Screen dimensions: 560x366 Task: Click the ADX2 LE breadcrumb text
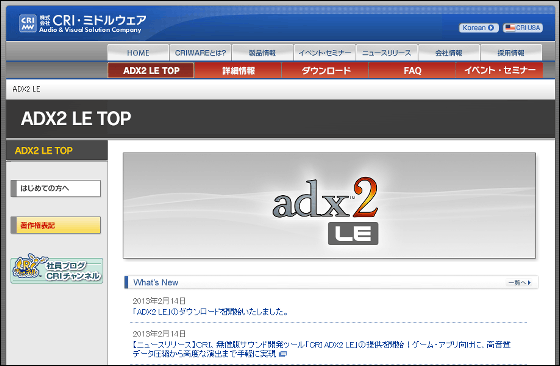(x=26, y=89)
